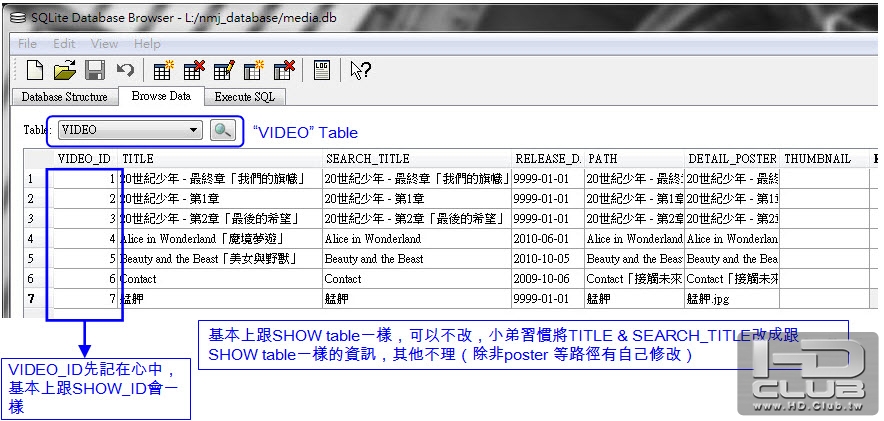Click the Create Table toolbar icon
884x421 pixels.
163,70
